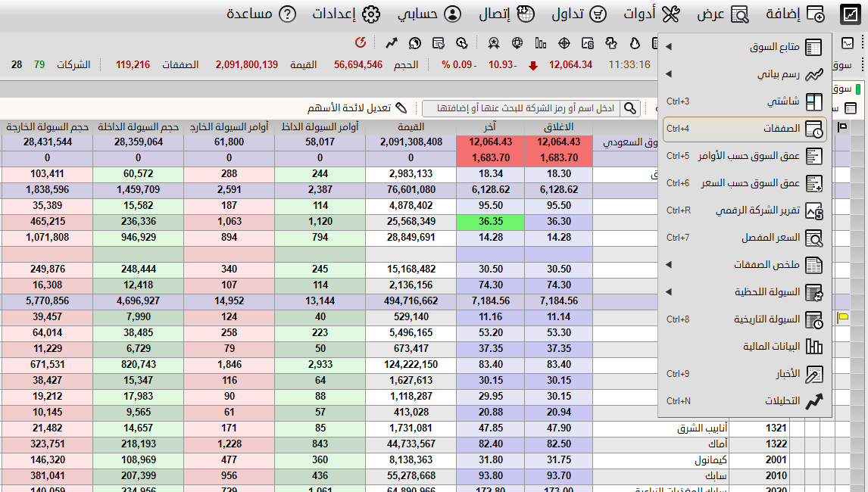The width and height of the screenshot is (868, 492).
Task: Click the flame liquidity toolbar icon
Action: click(635, 43)
